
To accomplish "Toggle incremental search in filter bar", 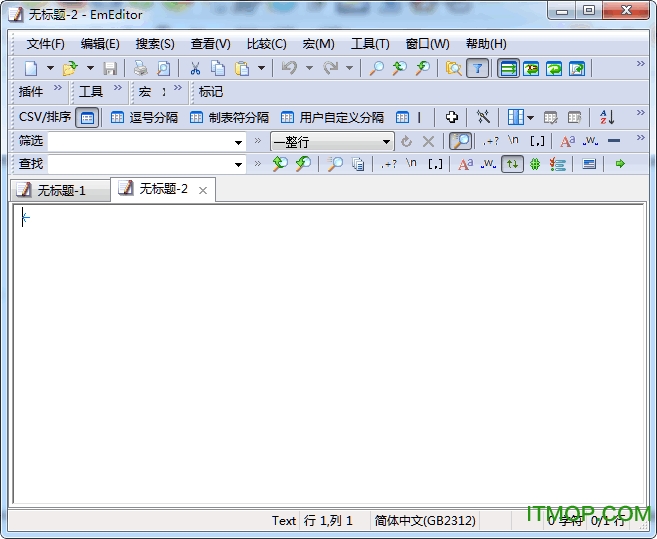I will point(460,141).
